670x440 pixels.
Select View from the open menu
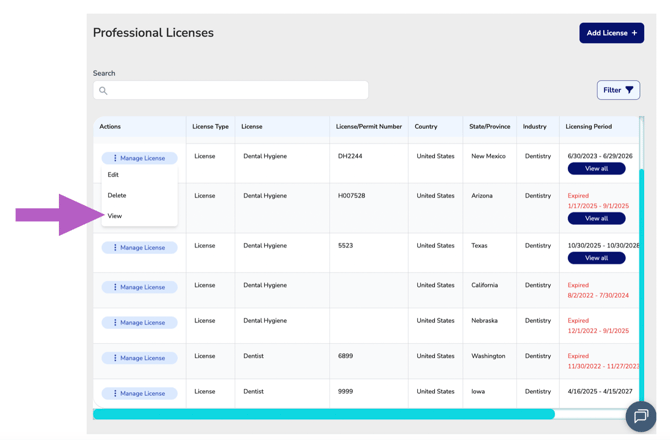tap(115, 216)
